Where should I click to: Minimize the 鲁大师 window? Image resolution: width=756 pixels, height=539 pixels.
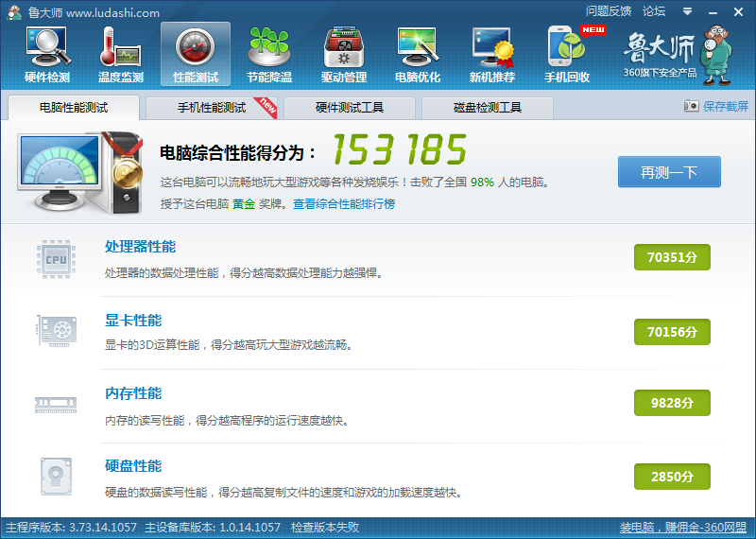713,11
